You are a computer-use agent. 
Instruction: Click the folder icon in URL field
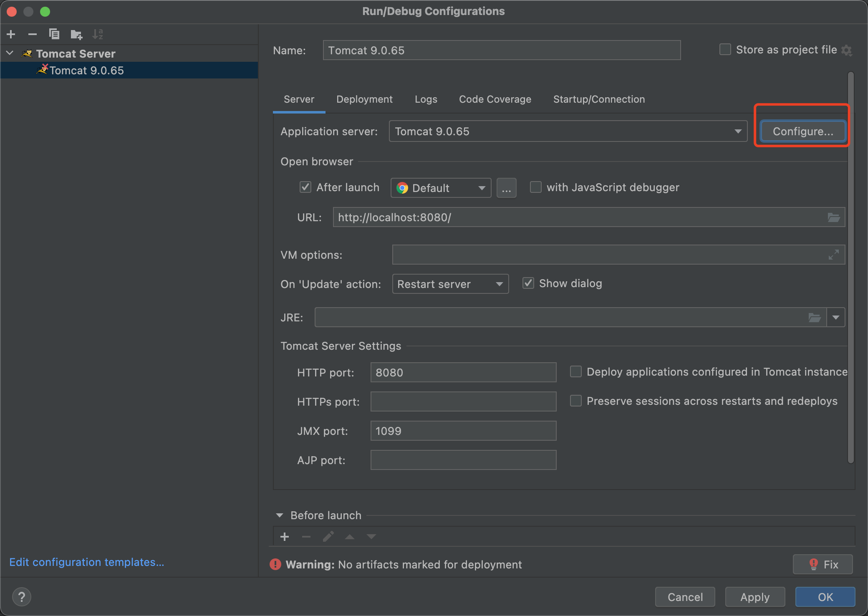[833, 217]
